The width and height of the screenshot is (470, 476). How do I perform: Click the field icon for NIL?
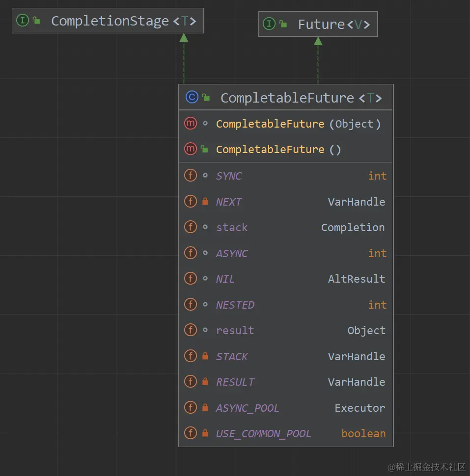click(191, 278)
